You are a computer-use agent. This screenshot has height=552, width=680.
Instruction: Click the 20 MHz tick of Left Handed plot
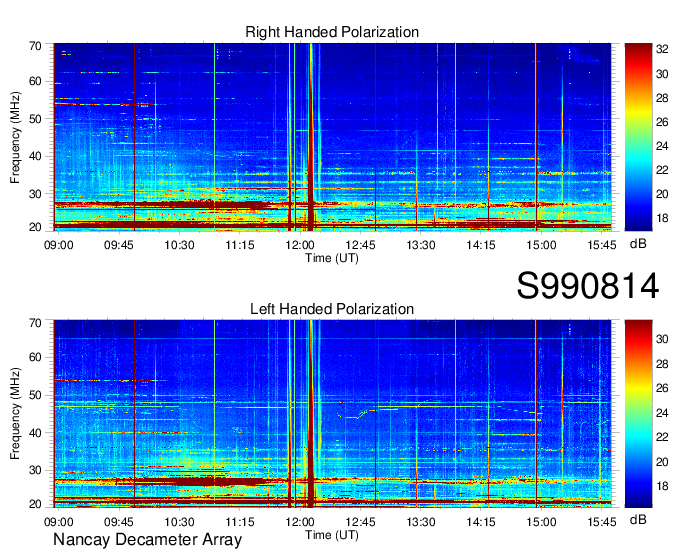coord(35,504)
